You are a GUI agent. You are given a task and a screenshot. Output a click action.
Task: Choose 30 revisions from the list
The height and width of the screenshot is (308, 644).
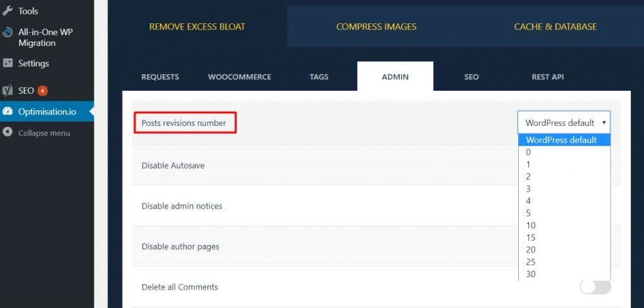point(564,274)
